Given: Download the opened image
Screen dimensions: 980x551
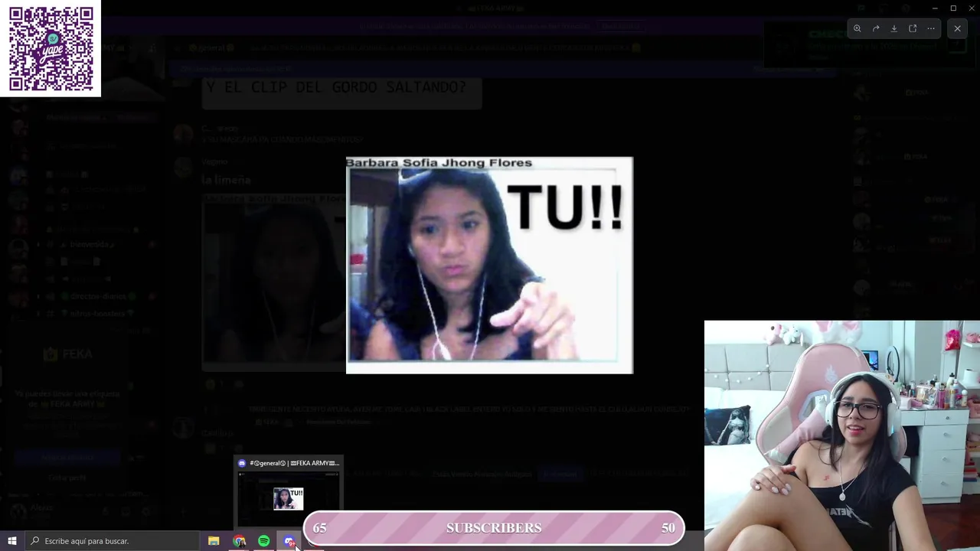Looking at the screenshot, I should [x=894, y=28].
